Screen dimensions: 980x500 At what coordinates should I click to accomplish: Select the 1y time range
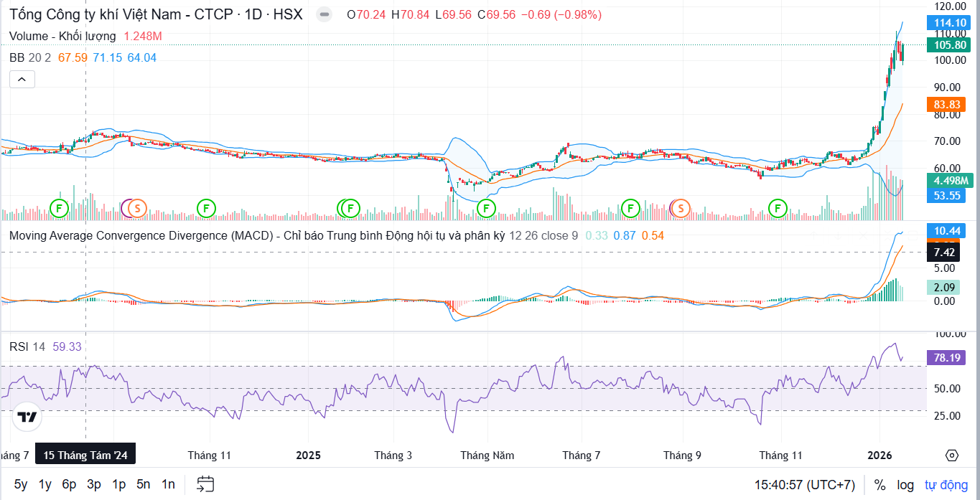pos(45,484)
